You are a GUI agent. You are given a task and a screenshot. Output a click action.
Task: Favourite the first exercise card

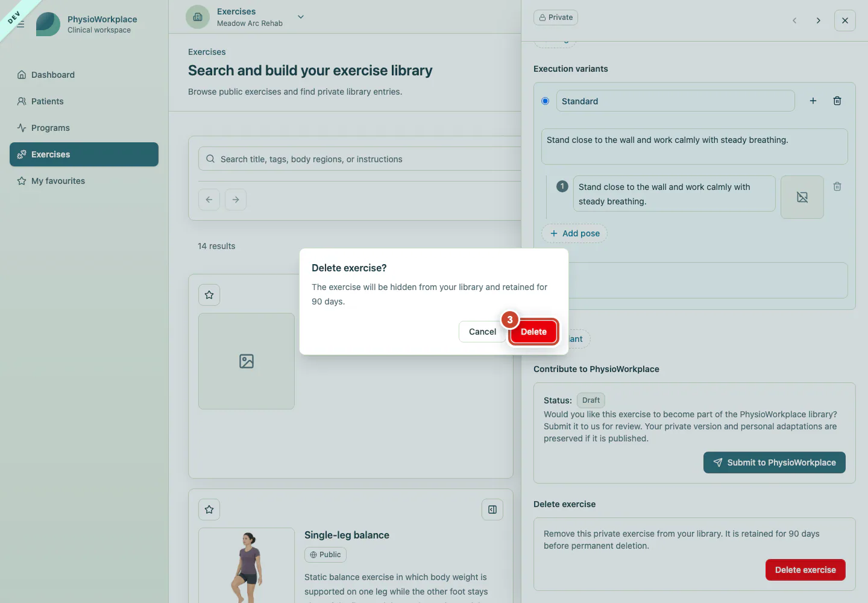click(x=209, y=295)
